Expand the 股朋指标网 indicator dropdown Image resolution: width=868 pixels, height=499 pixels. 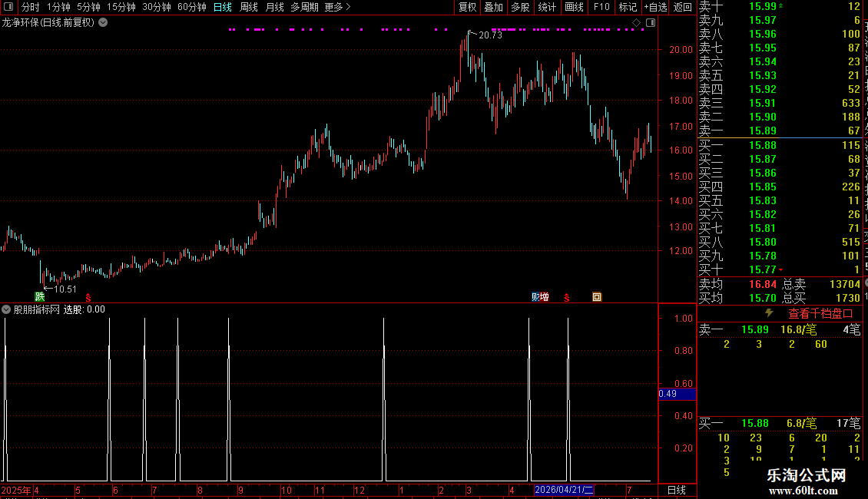[x=6, y=309]
